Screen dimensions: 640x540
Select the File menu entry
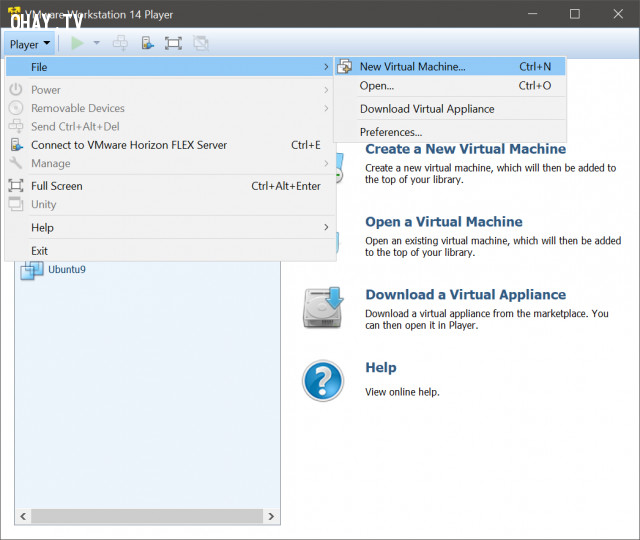point(169,67)
